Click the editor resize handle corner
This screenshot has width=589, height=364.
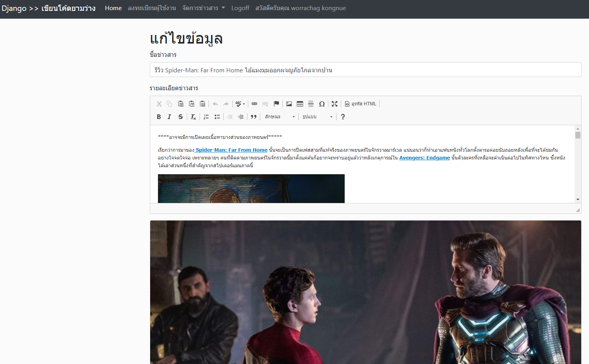click(578, 210)
